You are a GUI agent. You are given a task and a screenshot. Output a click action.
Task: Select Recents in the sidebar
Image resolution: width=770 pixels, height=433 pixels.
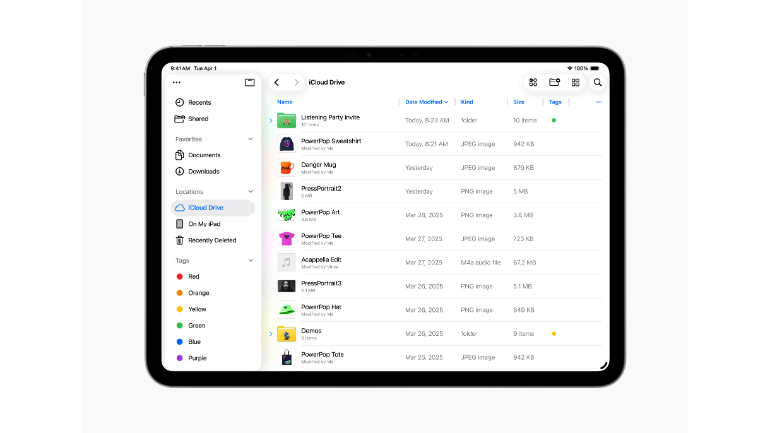pyautogui.click(x=200, y=103)
